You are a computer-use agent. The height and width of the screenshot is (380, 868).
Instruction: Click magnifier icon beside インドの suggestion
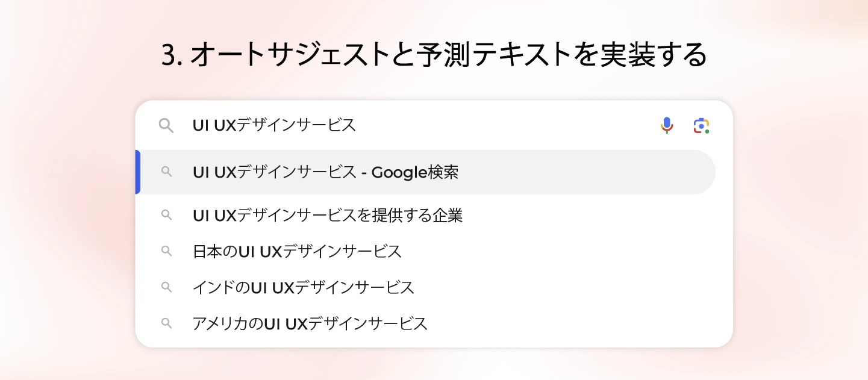point(167,287)
